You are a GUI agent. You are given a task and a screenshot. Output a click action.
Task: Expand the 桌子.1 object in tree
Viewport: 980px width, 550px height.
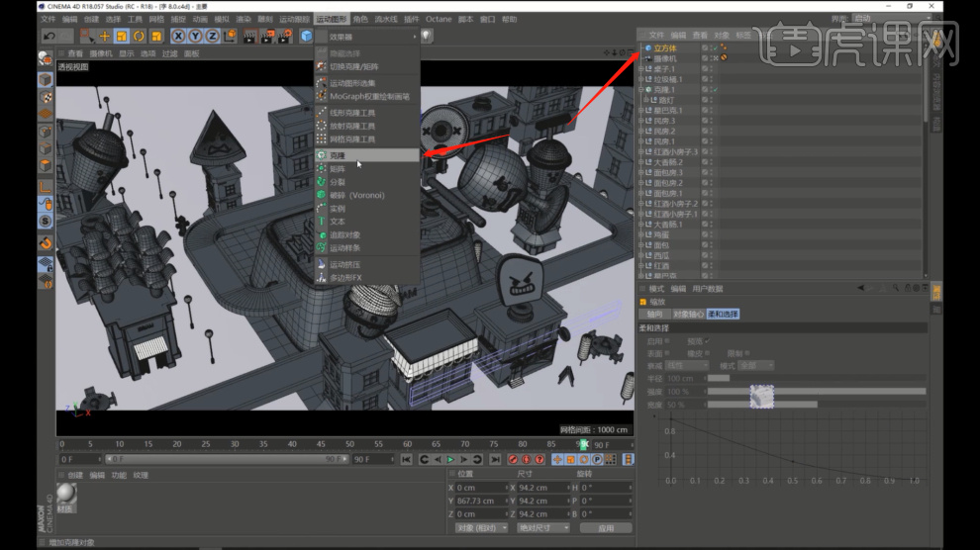click(x=640, y=68)
